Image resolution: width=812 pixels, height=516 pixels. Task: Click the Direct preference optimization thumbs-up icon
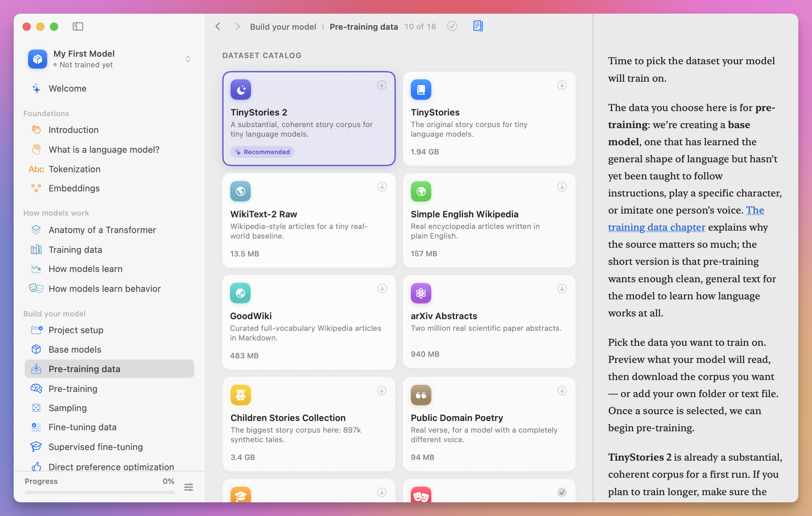pyautogui.click(x=36, y=466)
